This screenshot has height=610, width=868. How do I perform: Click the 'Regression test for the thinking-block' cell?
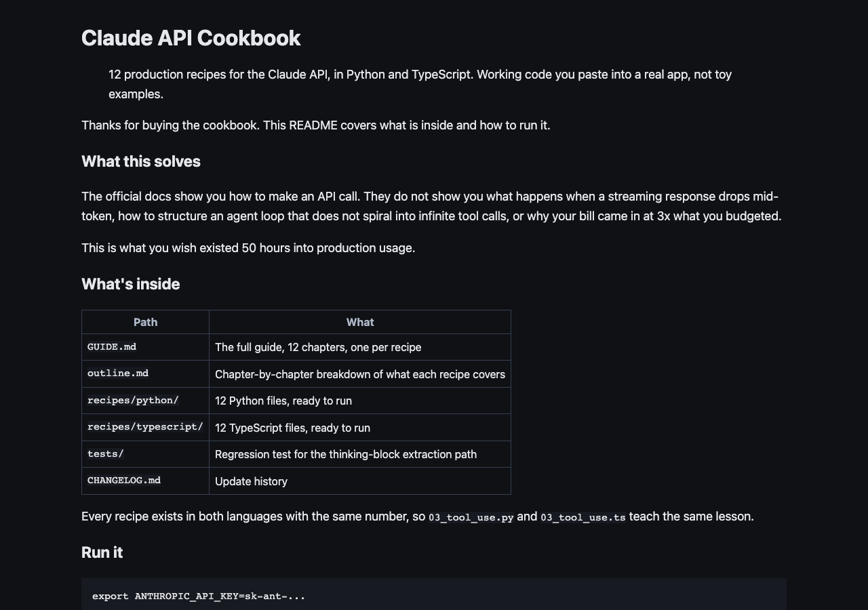pyautogui.click(x=360, y=454)
